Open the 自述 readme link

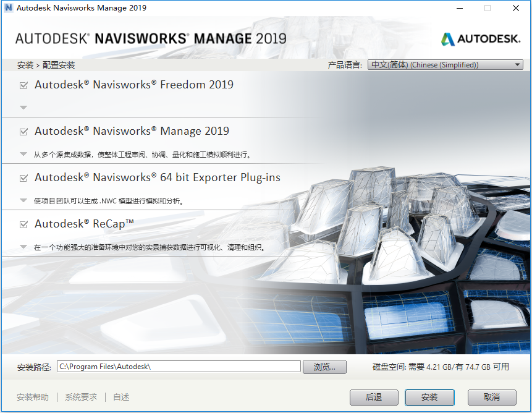click(121, 397)
